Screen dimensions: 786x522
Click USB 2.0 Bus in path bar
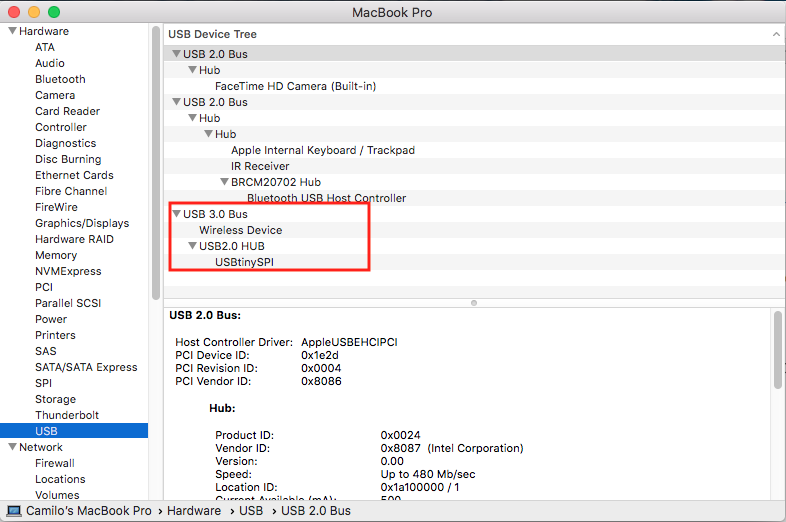coord(316,511)
